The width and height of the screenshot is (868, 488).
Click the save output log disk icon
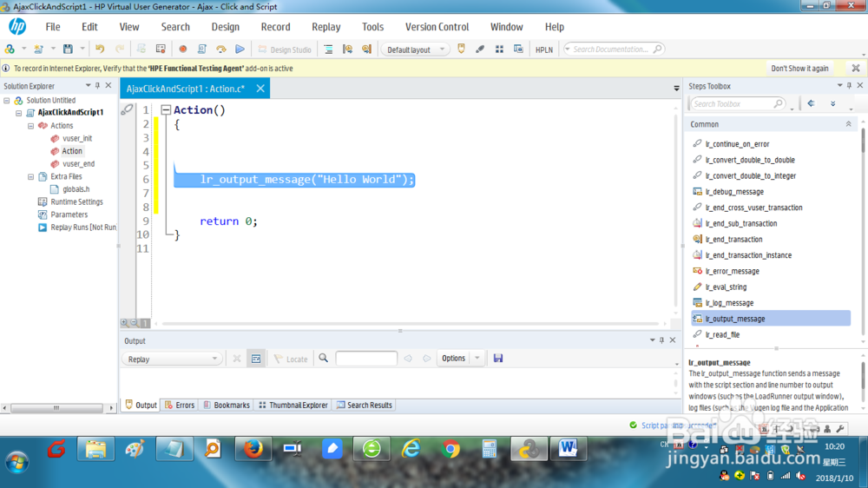click(x=498, y=359)
